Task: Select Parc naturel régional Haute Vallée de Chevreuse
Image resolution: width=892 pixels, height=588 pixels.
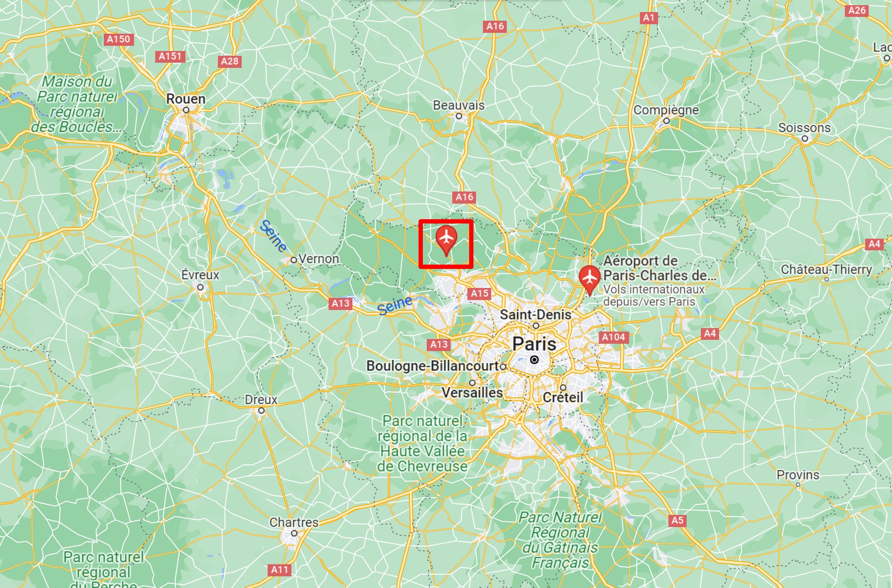Action: point(422,444)
